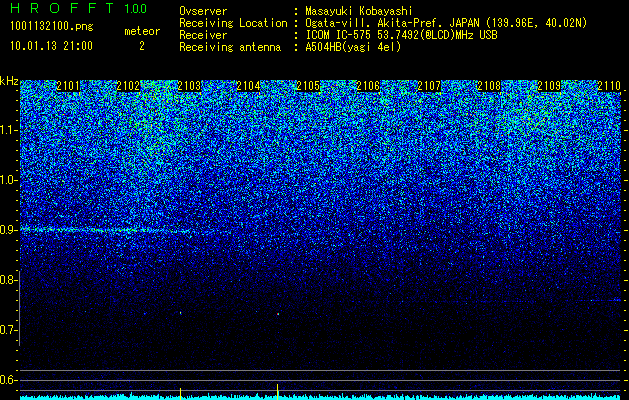Image resolution: width=629 pixels, height=400 pixels.
Task: Click the 2101 time marker
Action: [68, 85]
